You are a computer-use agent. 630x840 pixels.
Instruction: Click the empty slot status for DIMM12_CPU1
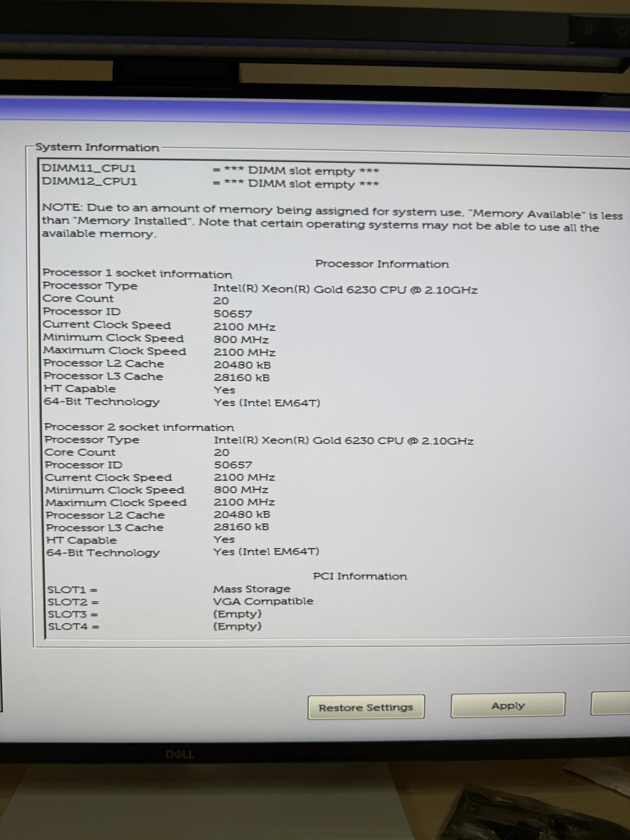click(x=296, y=184)
